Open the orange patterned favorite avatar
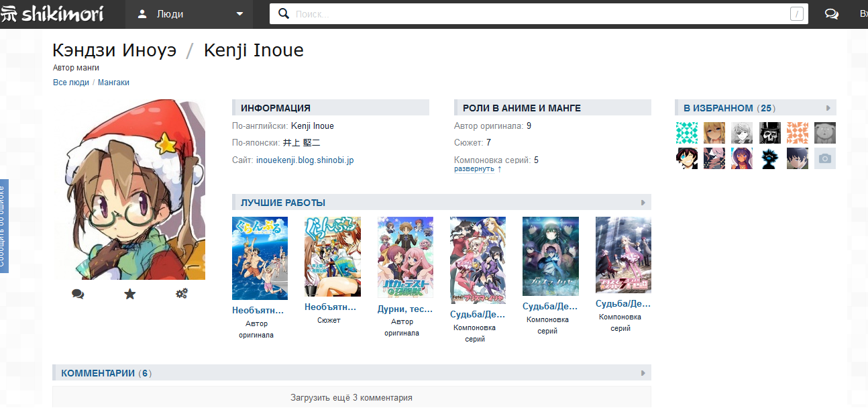 pos(798,133)
